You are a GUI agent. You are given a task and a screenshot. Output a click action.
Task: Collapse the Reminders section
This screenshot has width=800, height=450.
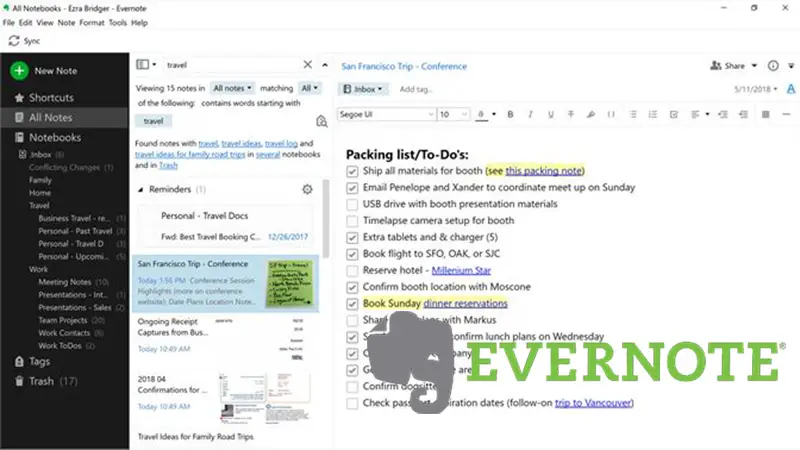pos(140,190)
